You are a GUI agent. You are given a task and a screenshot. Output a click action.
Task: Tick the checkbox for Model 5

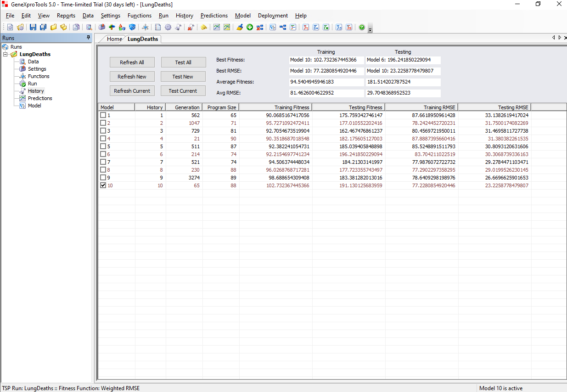103,146
